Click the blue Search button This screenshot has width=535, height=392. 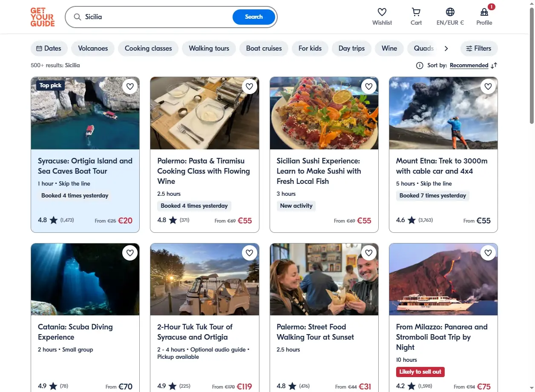click(x=254, y=17)
